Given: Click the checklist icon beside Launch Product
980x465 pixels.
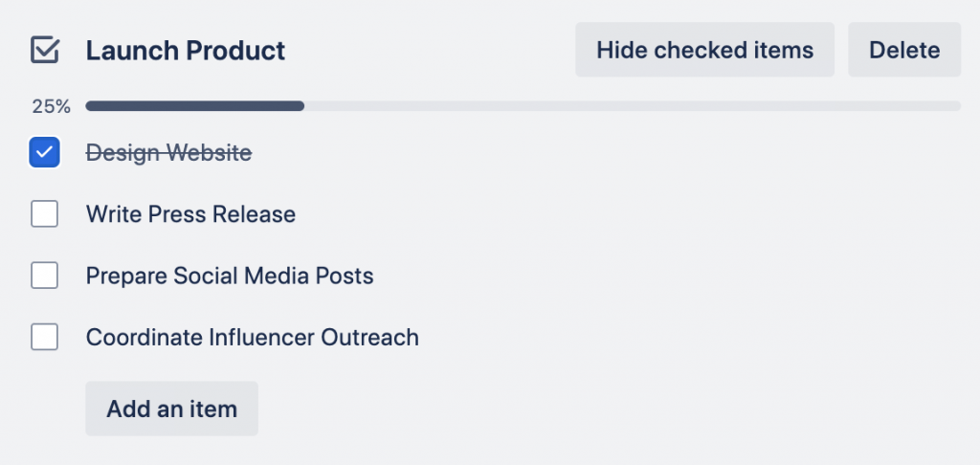Looking at the screenshot, I should click(x=45, y=50).
